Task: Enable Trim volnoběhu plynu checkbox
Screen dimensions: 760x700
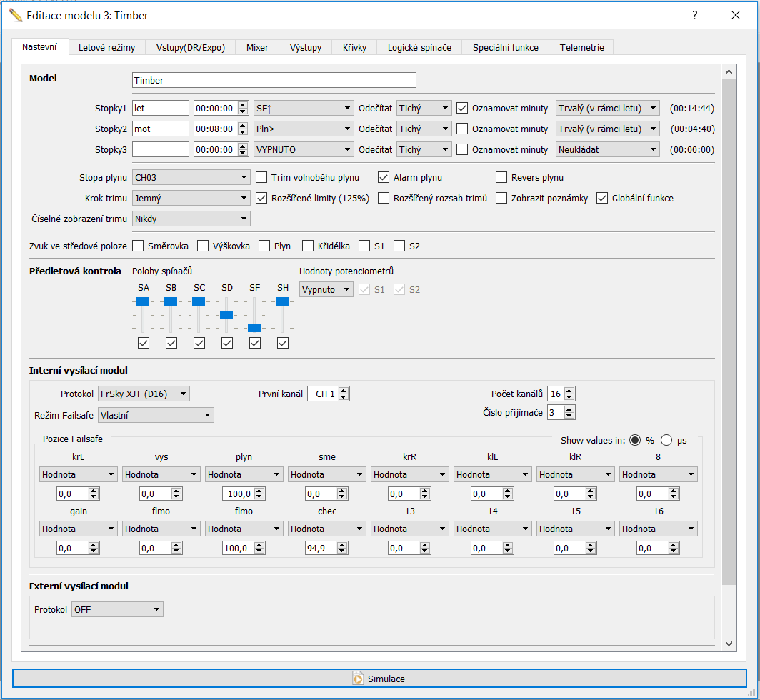Action: pyautogui.click(x=262, y=177)
